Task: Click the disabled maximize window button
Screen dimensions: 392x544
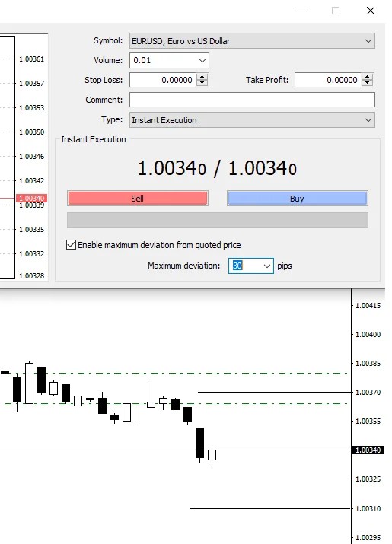Action: point(336,11)
